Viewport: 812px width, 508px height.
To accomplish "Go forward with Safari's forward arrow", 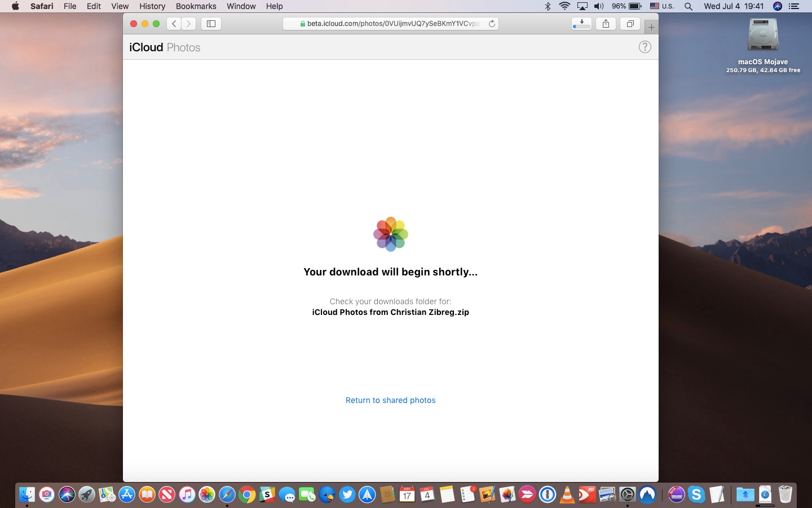I will tap(188, 24).
